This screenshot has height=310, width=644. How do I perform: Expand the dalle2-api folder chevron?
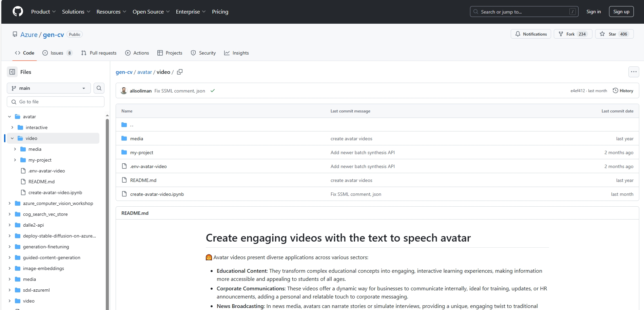(x=9, y=225)
